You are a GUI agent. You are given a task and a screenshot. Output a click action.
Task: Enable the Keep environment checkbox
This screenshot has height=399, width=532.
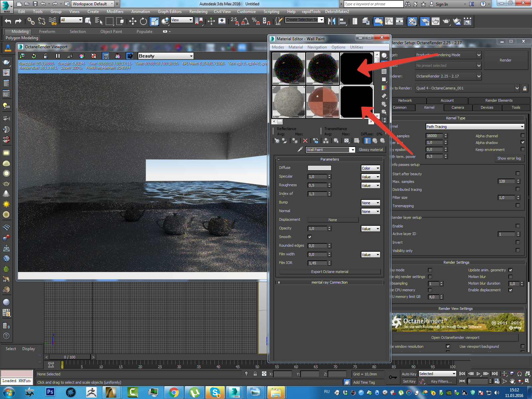[x=523, y=149]
